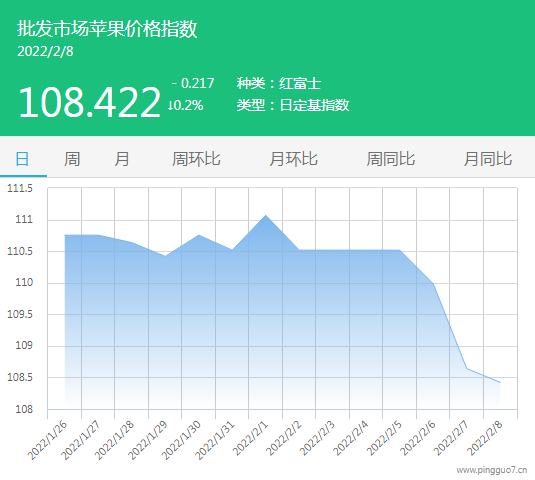Viewport: 535px width, 480px height.
Task: Open the 月同比 tab
Action: pyautogui.click(x=488, y=159)
